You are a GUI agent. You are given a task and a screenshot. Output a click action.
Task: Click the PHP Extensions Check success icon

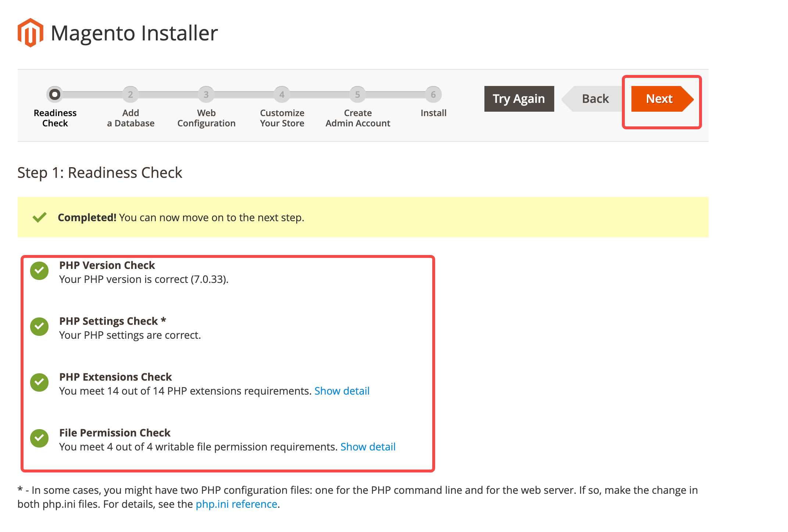coord(39,382)
